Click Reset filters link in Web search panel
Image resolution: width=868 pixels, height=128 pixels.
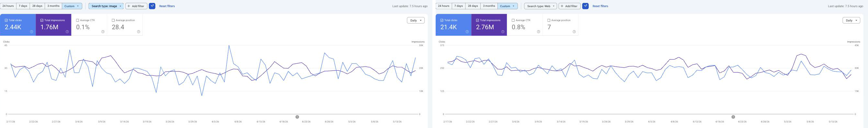pos(600,6)
